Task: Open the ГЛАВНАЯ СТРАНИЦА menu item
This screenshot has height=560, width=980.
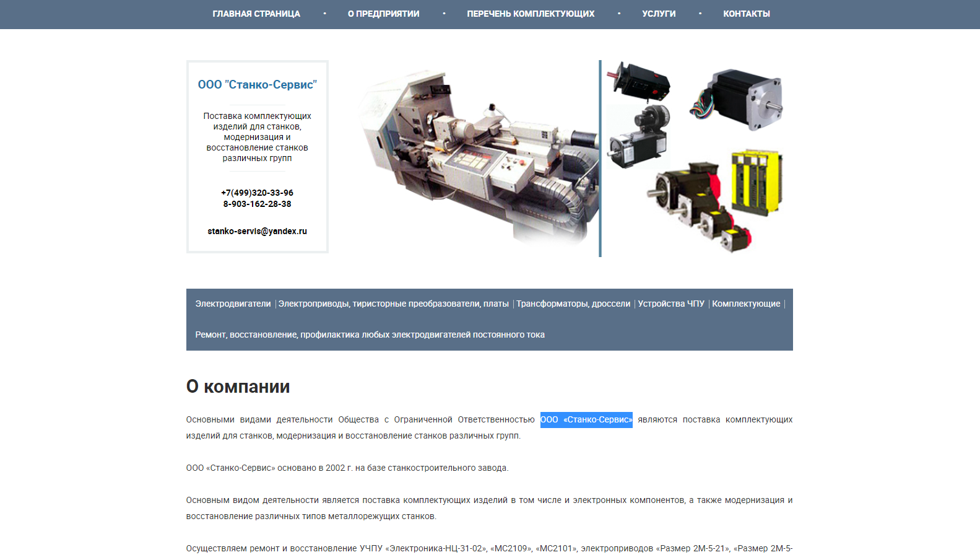Action: (256, 14)
